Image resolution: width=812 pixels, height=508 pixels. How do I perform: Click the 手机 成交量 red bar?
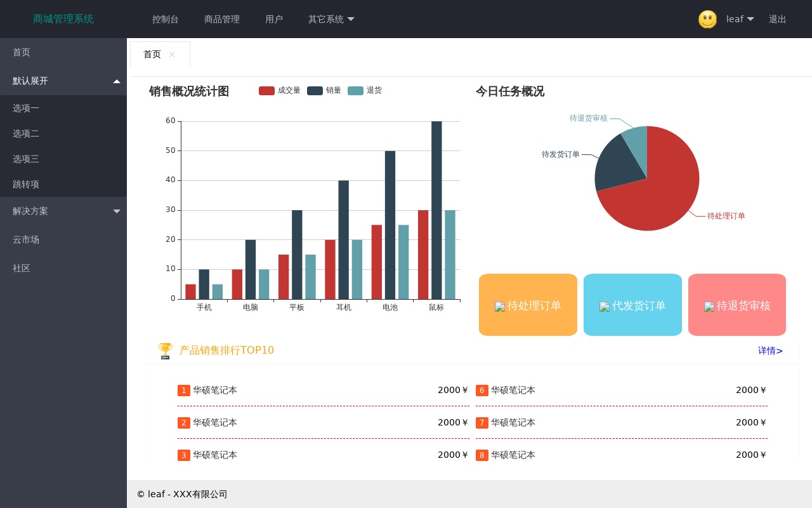pyautogui.click(x=190, y=291)
